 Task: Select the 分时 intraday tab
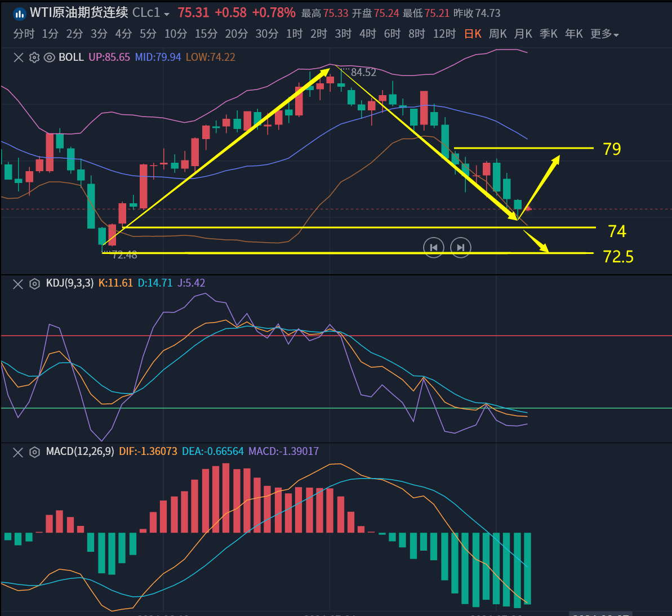[x=24, y=34]
